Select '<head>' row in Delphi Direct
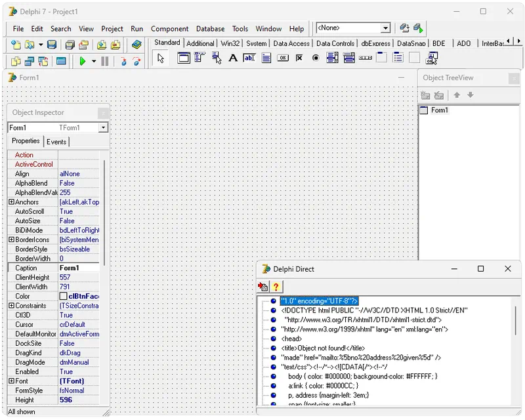The width and height of the screenshot is (525, 420). [x=291, y=339]
